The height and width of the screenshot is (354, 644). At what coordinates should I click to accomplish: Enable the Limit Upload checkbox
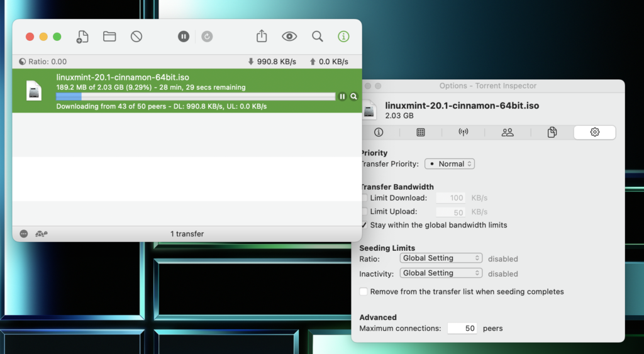click(x=364, y=211)
